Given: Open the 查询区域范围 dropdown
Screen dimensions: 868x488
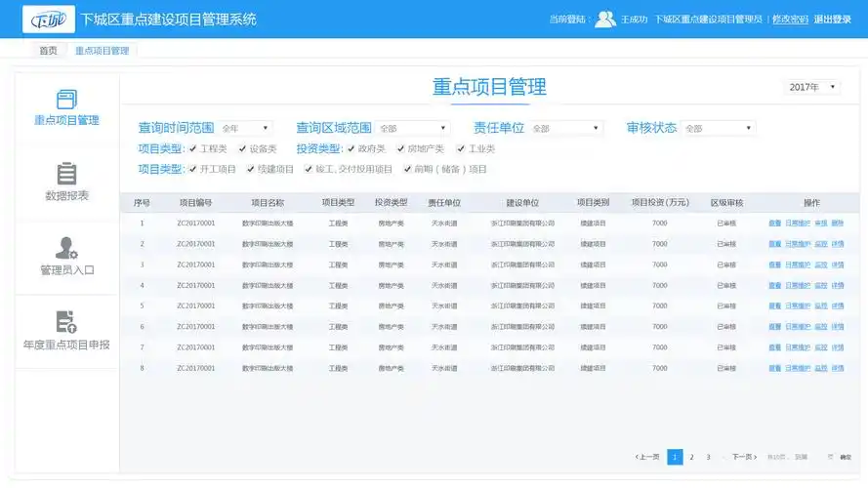Looking at the screenshot, I should coord(413,129).
